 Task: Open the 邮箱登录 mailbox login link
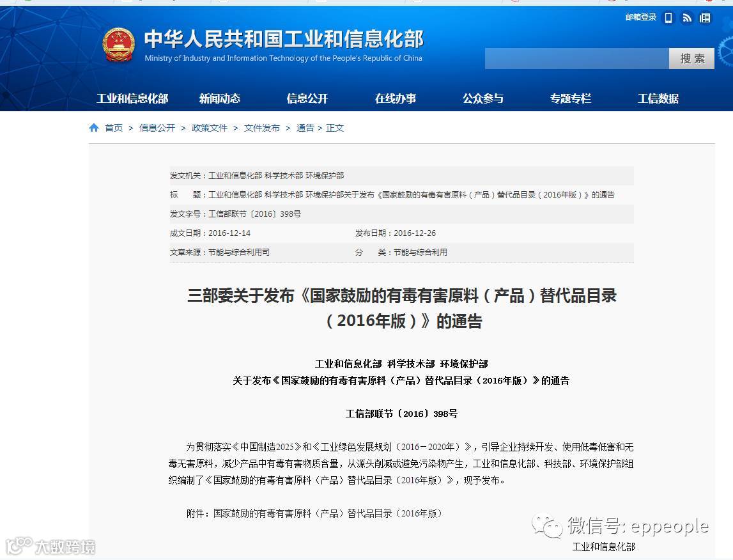tap(641, 17)
